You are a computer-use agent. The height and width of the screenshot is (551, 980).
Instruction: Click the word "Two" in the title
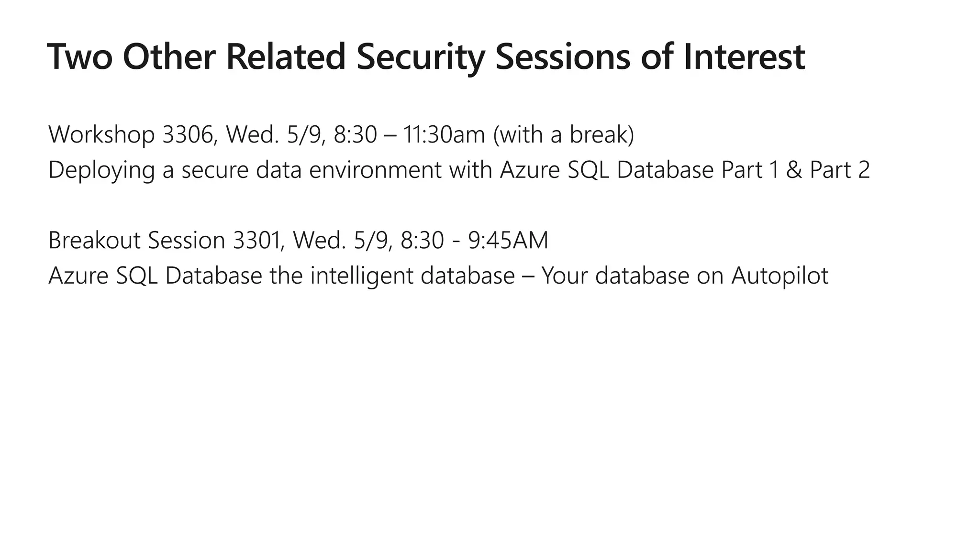click(80, 57)
